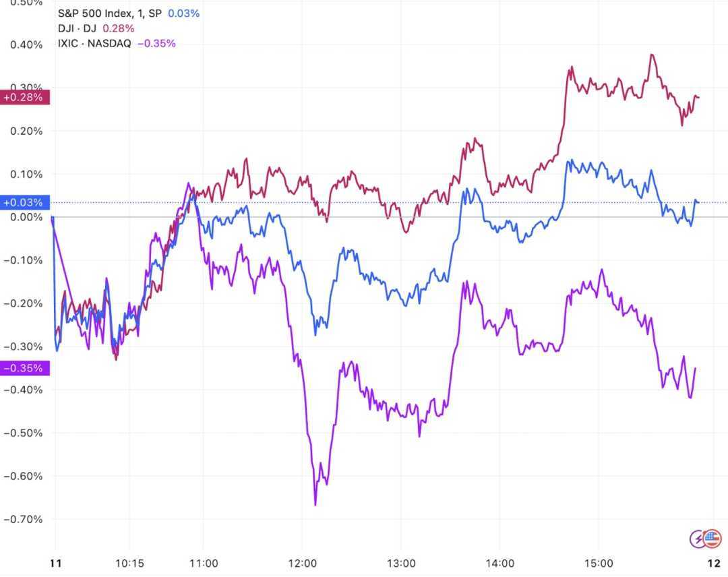Click the US flag icon
Viewport: 728px width, 577px height.
point(712,539)
